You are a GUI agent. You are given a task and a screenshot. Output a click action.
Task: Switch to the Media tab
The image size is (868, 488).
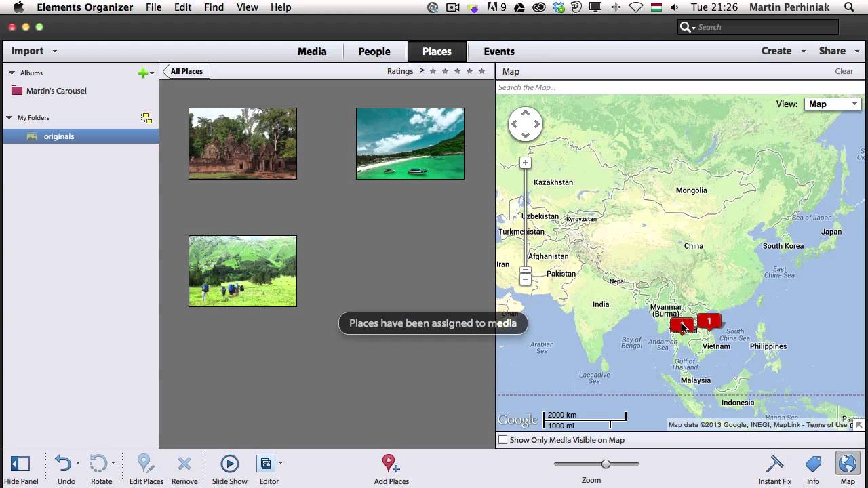(x=312, y=52)
